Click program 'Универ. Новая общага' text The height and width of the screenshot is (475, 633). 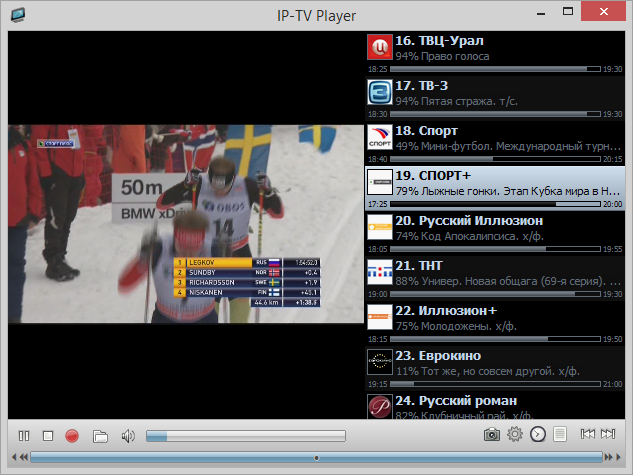[479, 281]
